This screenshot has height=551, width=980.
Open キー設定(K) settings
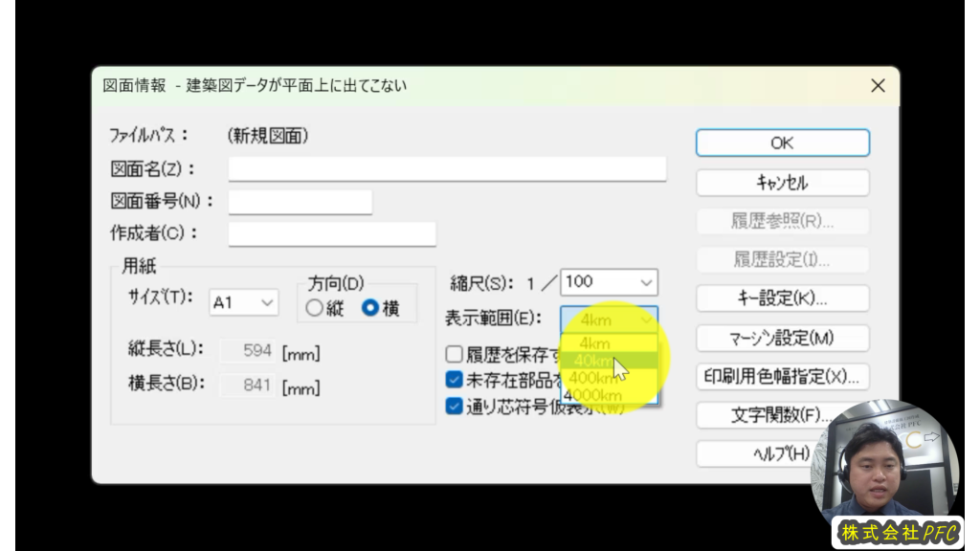(783, 298)
